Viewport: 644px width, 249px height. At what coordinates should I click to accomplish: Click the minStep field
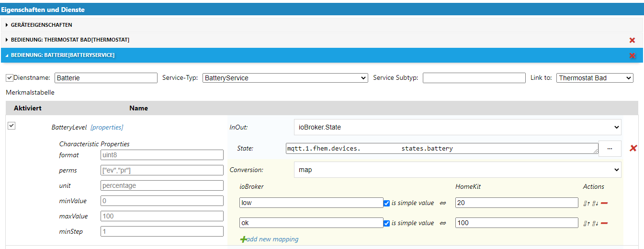tap(162, 231)
